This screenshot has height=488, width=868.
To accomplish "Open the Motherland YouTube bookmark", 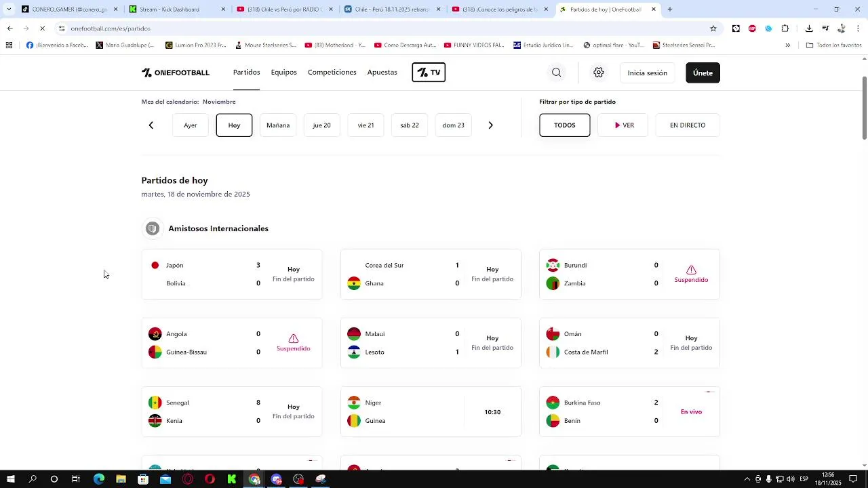I will pyautogui.click(x=335, y=45).
